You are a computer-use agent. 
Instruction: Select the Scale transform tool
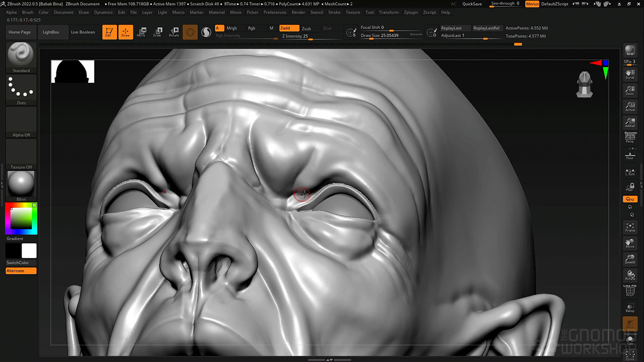point(157,32)
